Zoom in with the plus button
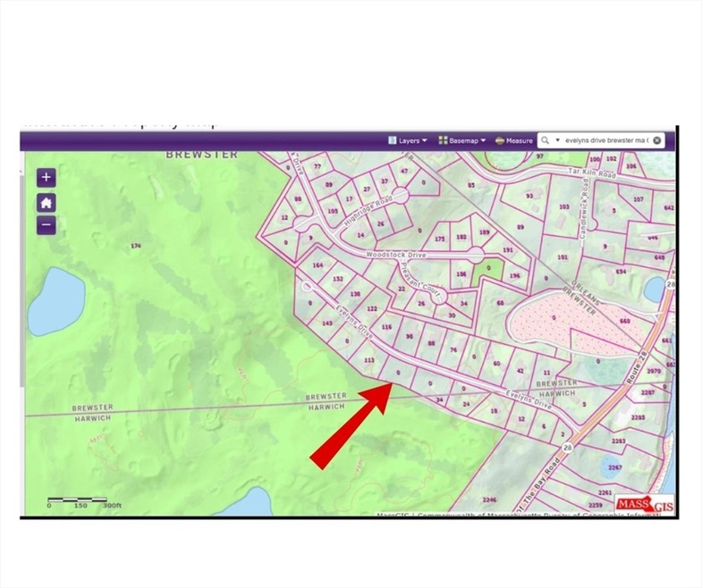Screen dimensions: 702x588 point(47,178)
